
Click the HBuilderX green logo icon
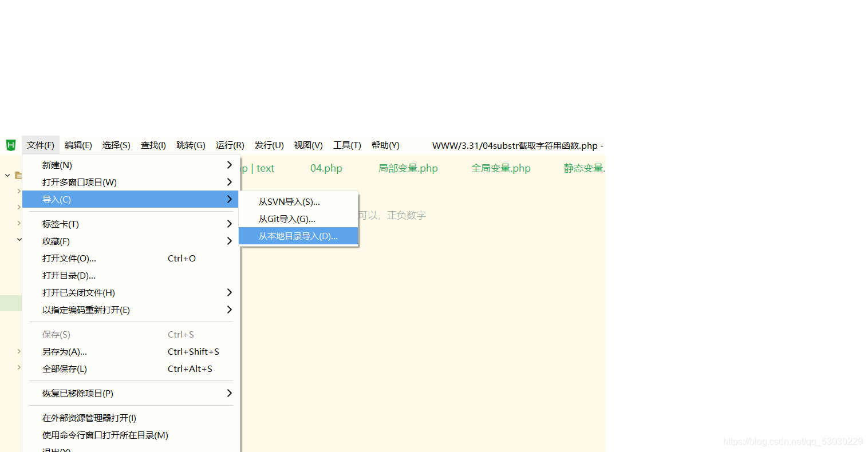coord(10,145)
